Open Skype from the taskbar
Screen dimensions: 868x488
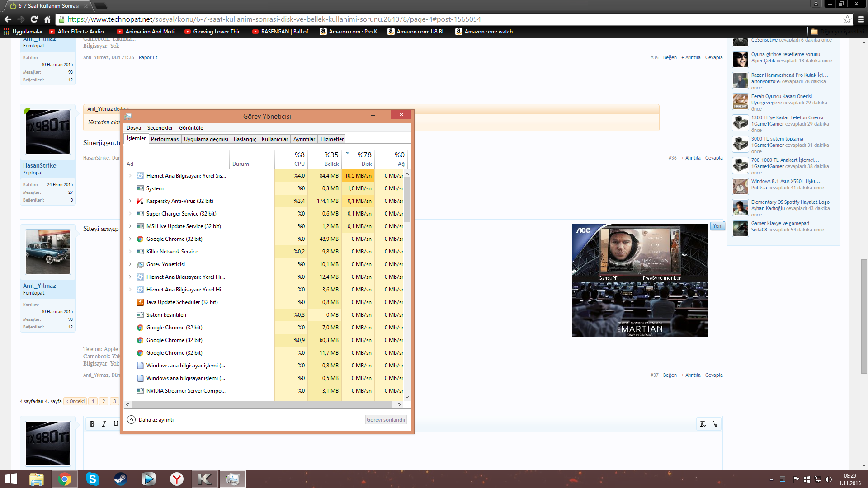93,479
